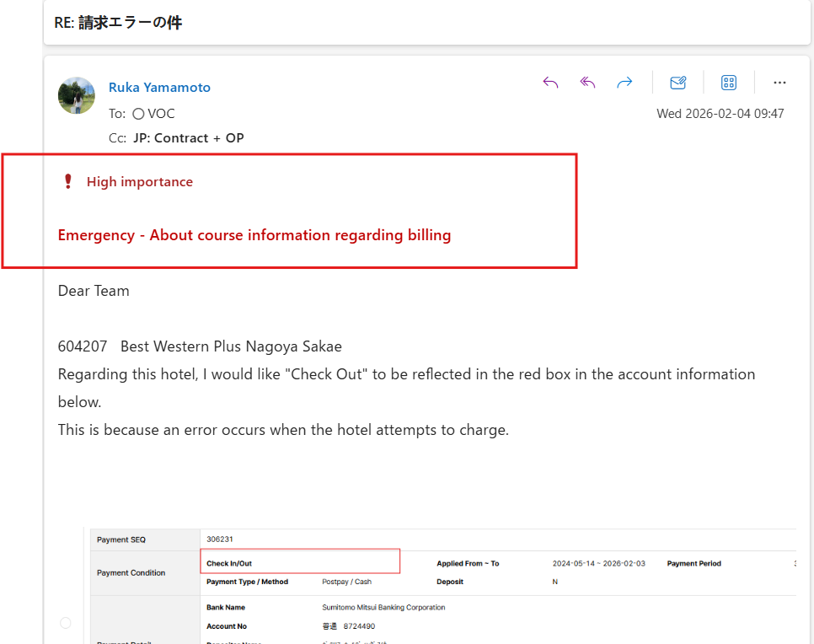Viewport: 814px width, 644px height.
Task: Open the Apps grid icon
Action: (x=729, y=83)
